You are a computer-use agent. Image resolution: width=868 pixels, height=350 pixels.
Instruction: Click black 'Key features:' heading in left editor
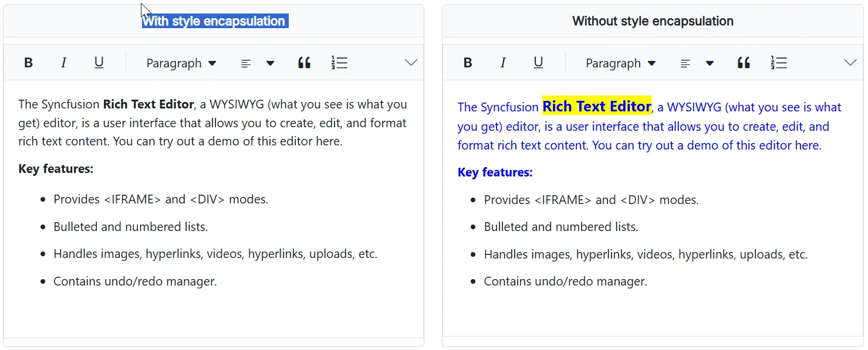56,169
